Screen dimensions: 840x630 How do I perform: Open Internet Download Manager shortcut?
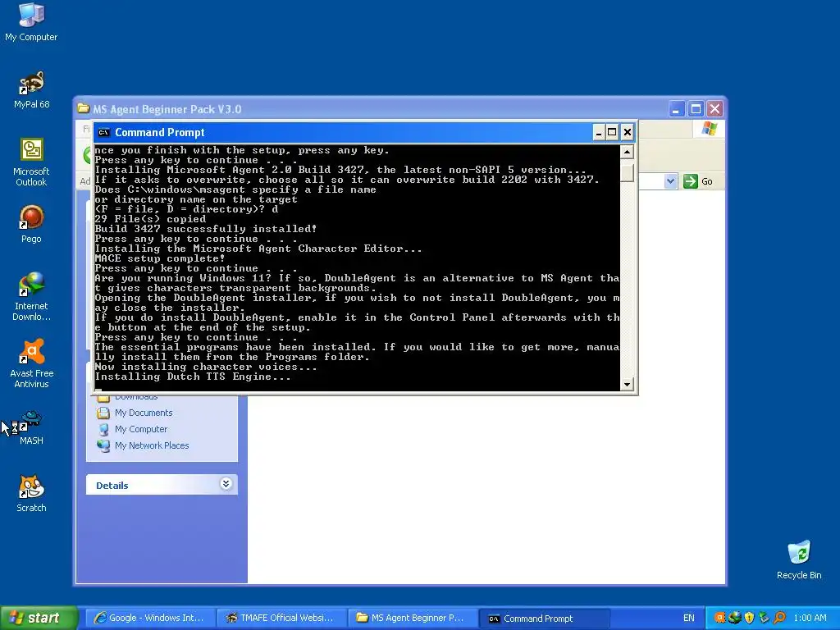click(x=31, y=297)
